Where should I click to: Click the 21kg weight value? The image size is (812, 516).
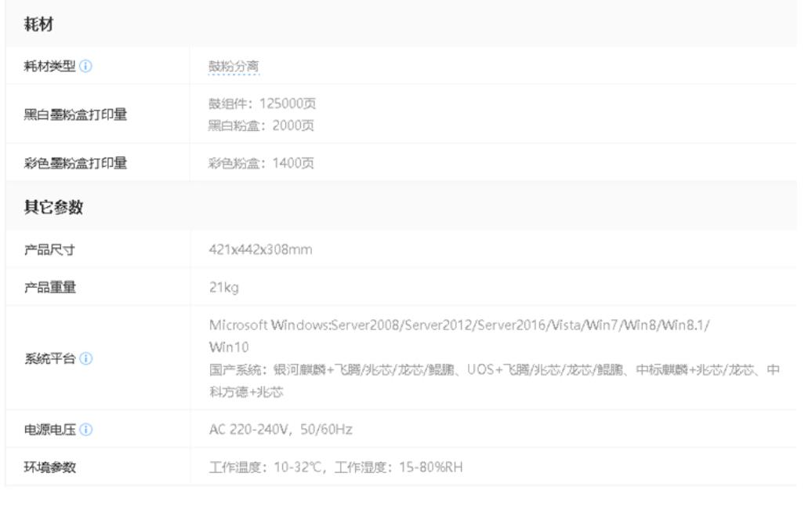223,288
